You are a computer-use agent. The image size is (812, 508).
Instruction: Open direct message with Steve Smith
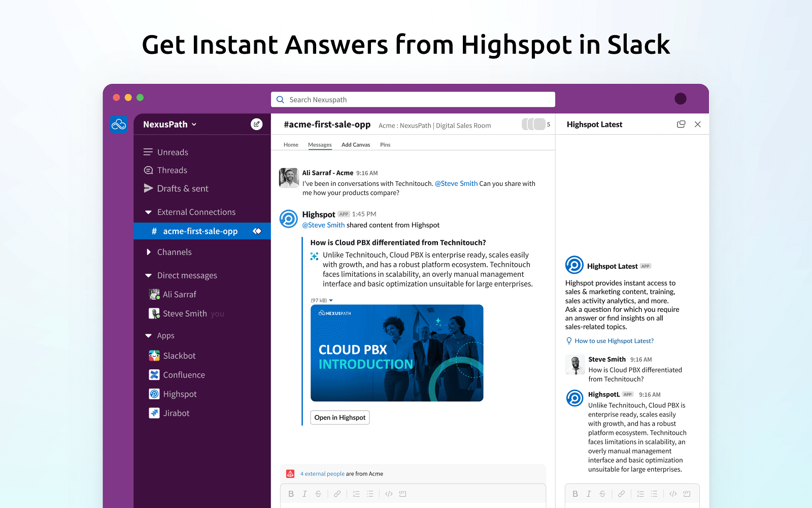[x=185, y=313]
